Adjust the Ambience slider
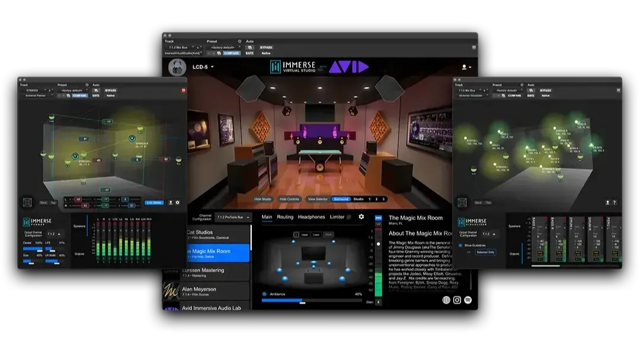This screenshot has height=364, width=640. pos(312,301)
